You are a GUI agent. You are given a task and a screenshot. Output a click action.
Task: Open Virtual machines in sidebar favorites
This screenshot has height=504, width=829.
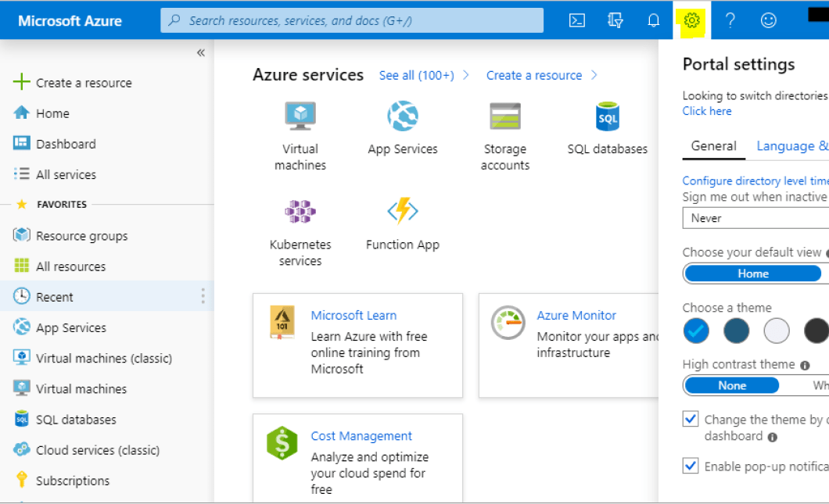(x=81, y=389)
